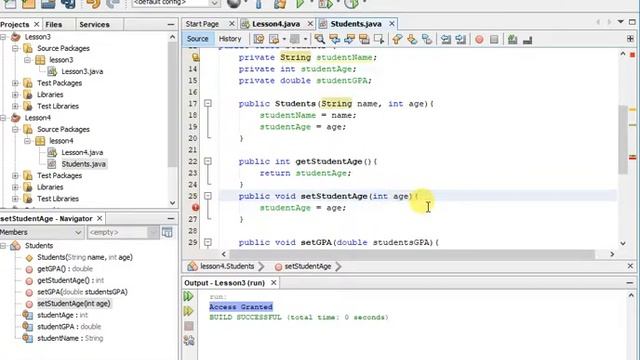Click the Debug Project icon
The height and width of the screenshot is (360, 640).
pyautogui.click(x=325, y=4)
